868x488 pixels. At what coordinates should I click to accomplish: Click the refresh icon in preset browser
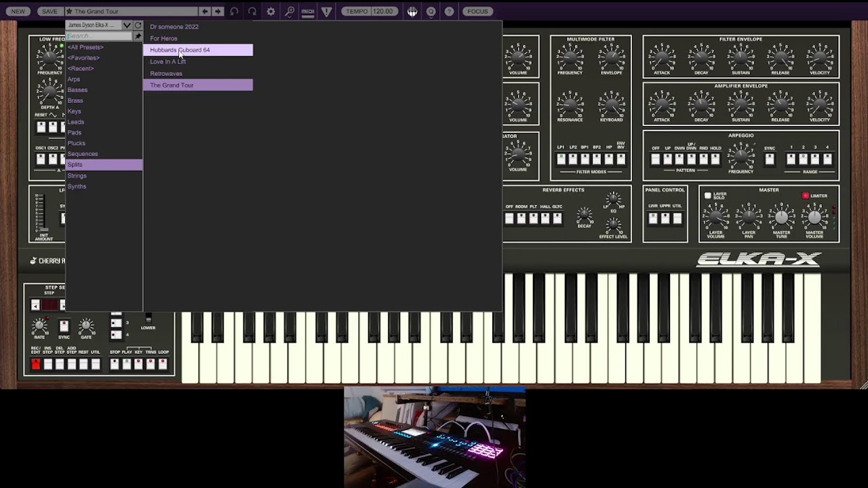[x=138, y=25]
